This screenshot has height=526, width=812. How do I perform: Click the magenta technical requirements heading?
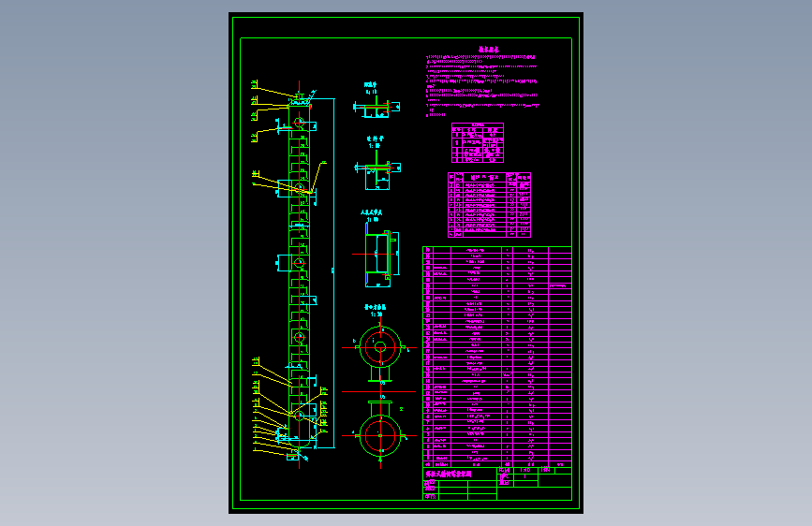coord(488,50)
